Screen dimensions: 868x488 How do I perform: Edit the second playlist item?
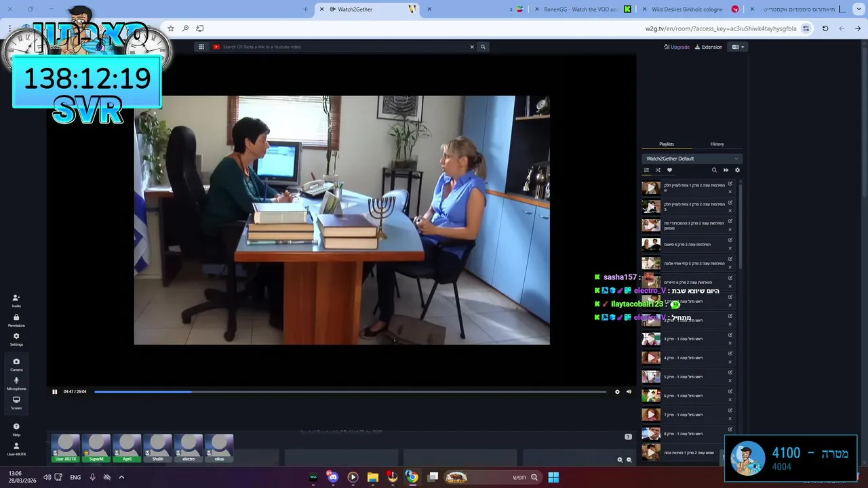(x=730, y=202)
